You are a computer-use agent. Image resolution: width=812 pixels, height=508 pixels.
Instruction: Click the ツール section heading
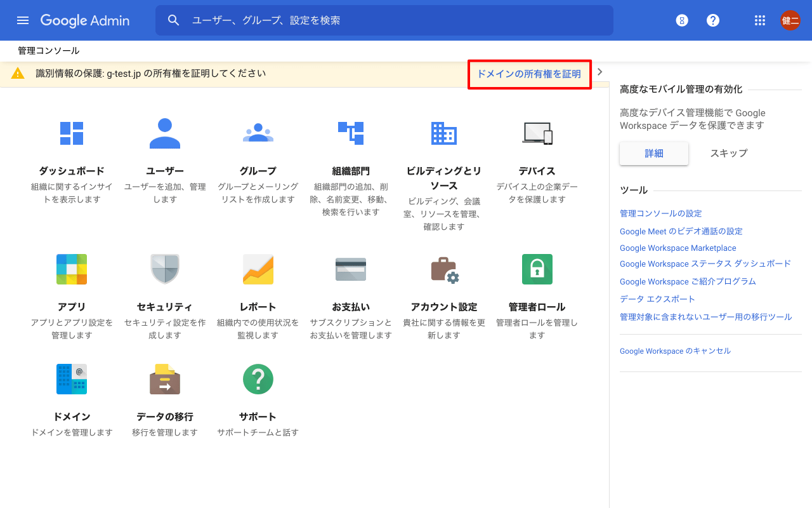click(x=634, y=190)
